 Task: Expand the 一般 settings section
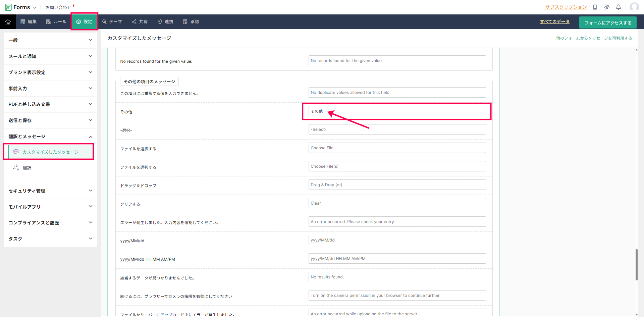pos(50,40)
